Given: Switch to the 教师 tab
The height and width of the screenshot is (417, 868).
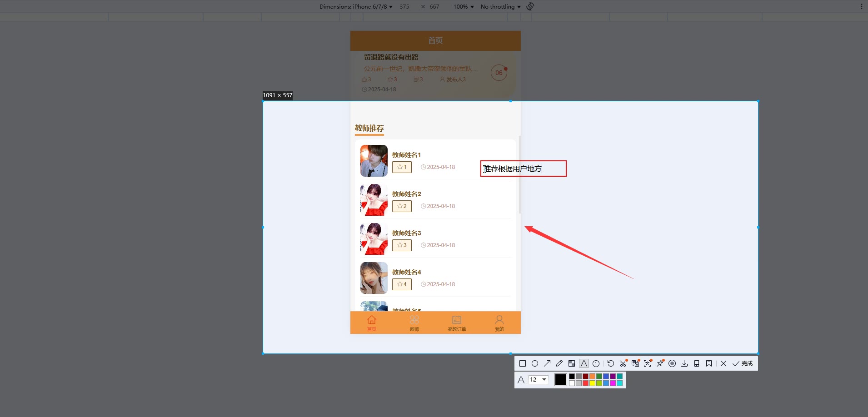Looking at the screenshot, I should click(414, 323).
